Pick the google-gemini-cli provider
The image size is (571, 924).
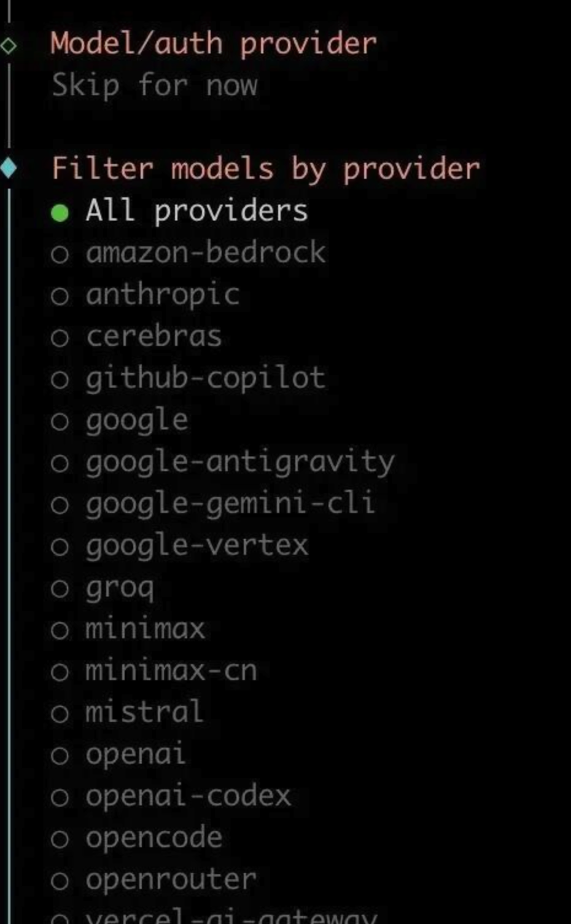click(230, 504)
